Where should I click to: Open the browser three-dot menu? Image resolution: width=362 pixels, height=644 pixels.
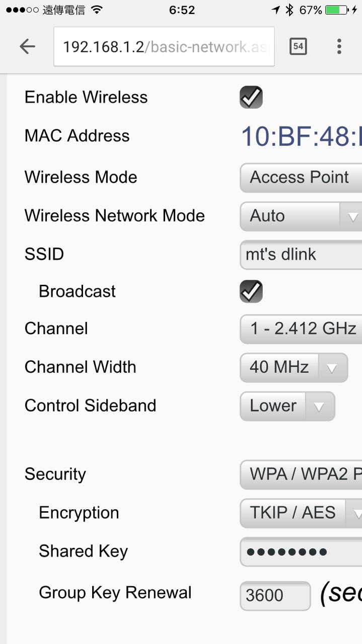339,47
